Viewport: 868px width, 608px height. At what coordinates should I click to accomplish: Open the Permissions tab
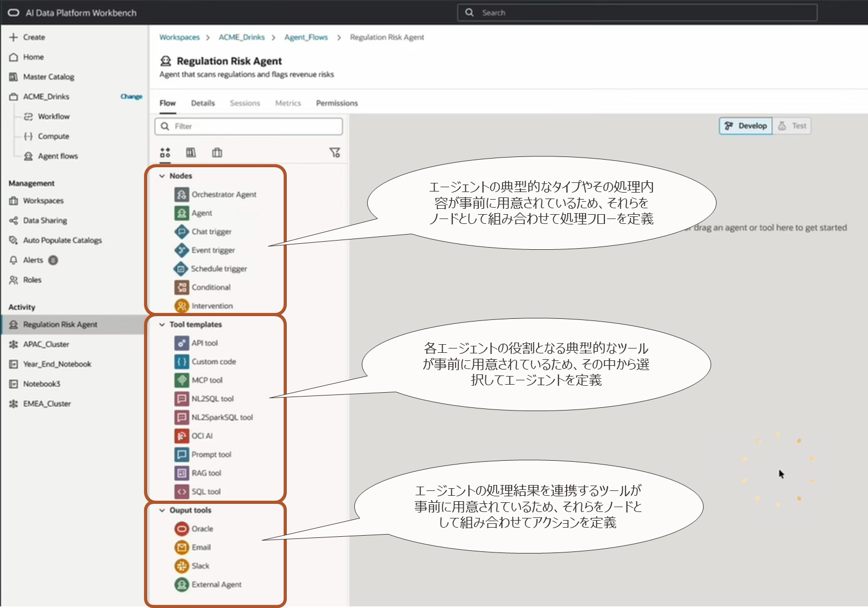337,103
